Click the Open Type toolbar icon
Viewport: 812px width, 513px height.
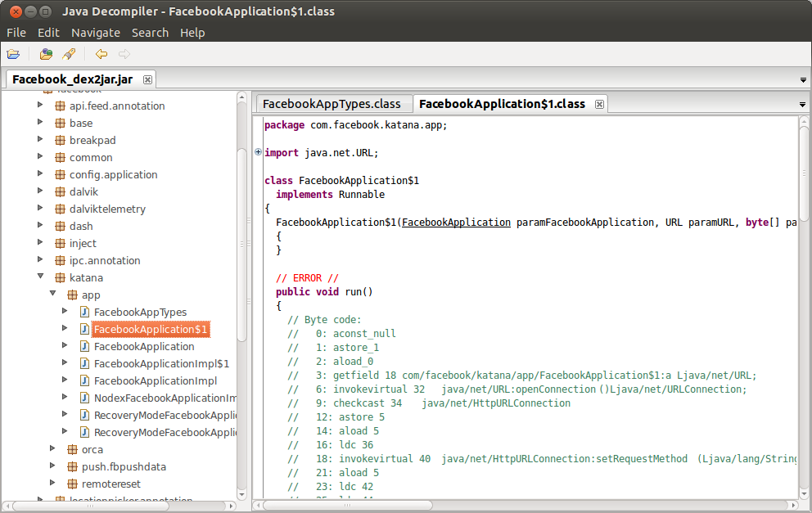coord(46,53)
